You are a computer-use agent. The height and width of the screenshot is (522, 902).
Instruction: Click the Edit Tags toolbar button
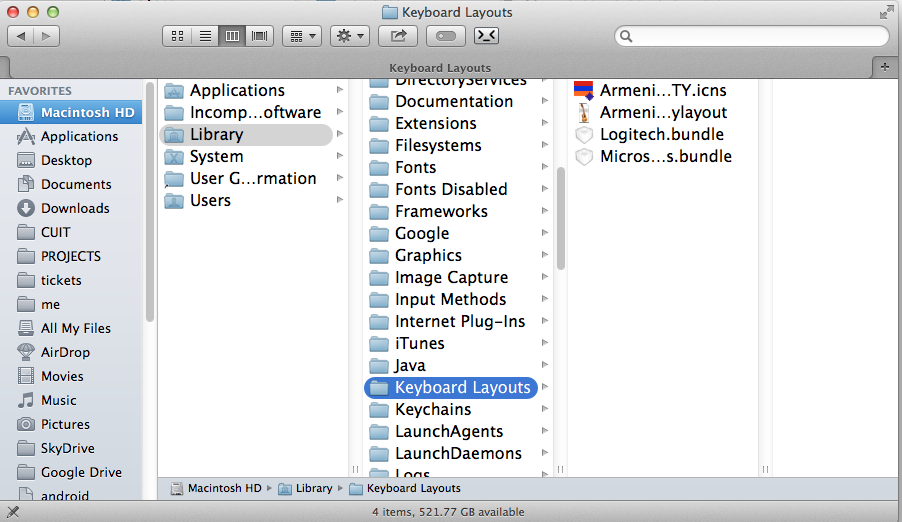point(446,36)
